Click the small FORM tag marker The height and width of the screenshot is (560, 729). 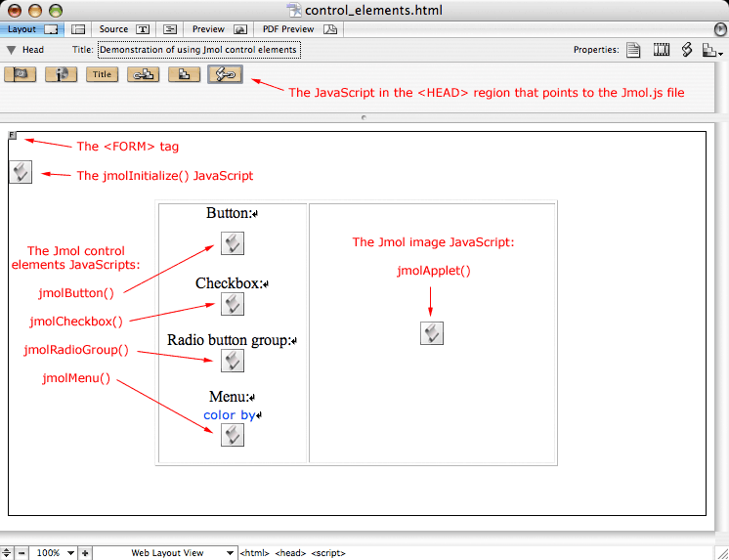(13, 136)
